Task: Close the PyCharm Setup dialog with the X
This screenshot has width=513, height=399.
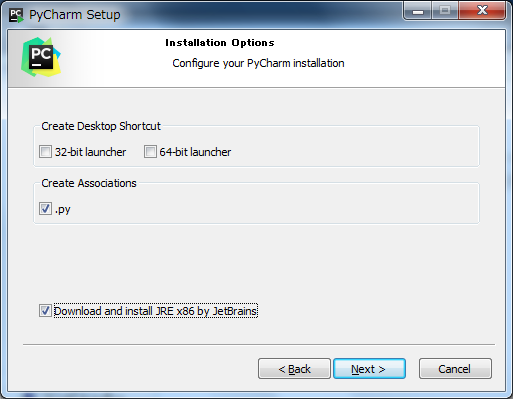Action: (x=482, y=11)
